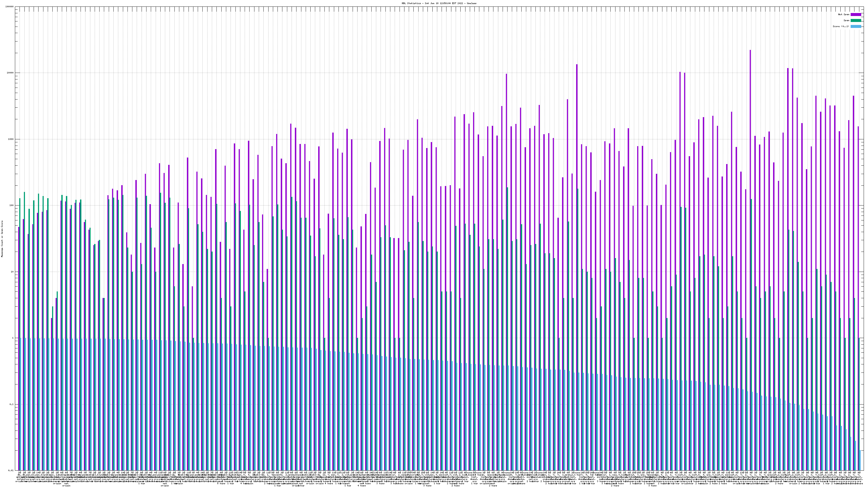Click the first blue score bar at far left
This screenshot has height=488, width=868.
(x=21, y=404)
